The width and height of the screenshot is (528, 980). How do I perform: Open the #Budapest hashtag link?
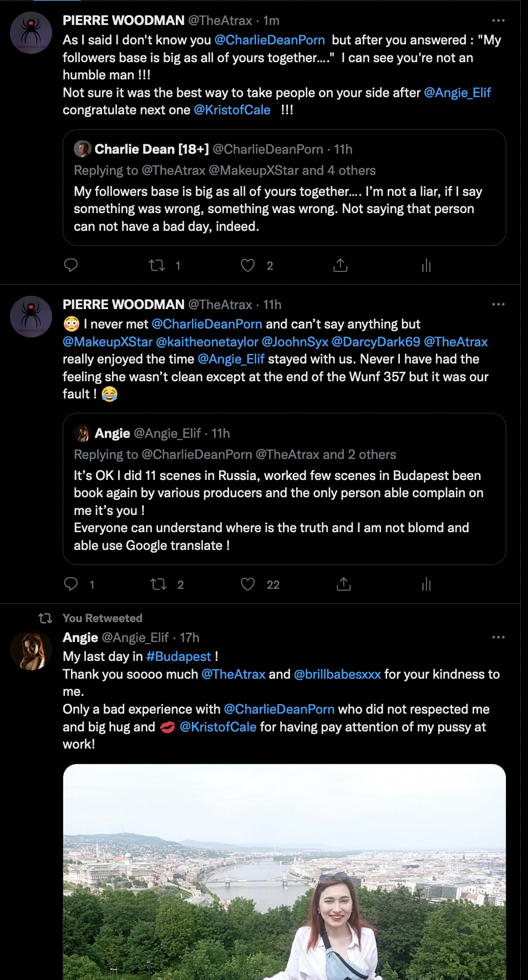[x=179, y=656]
